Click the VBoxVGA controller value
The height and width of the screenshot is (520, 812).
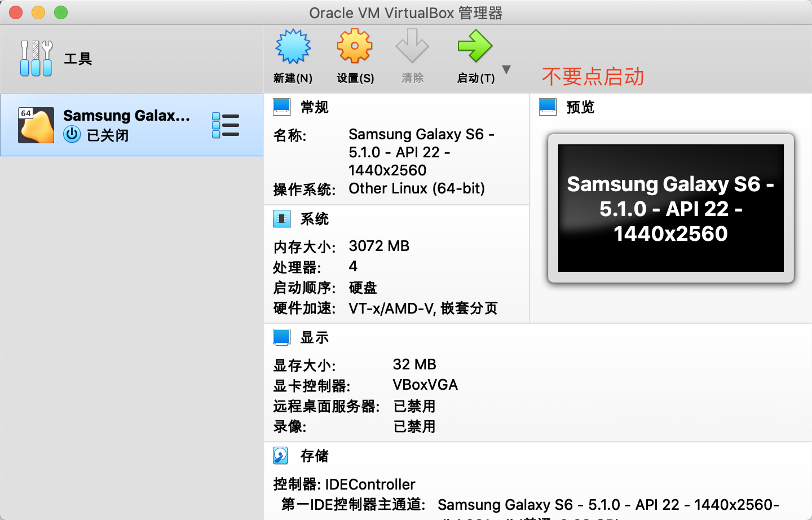pos(425,385)
